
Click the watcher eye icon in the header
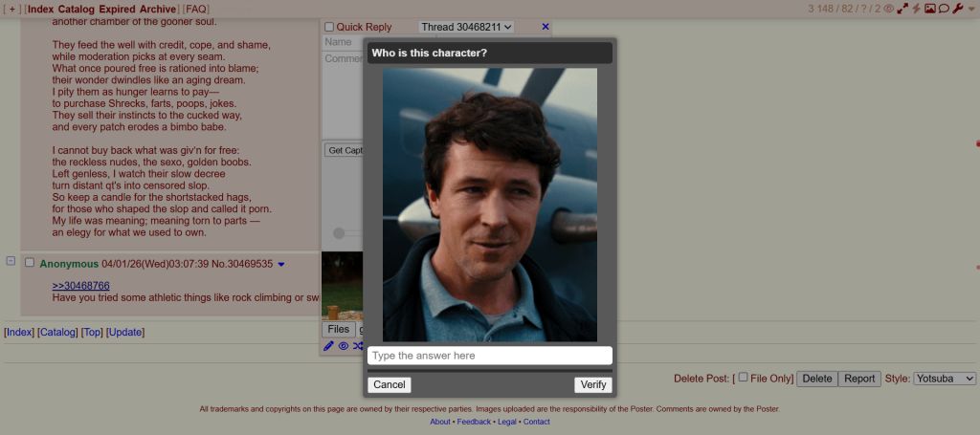[x=889, y=9]
